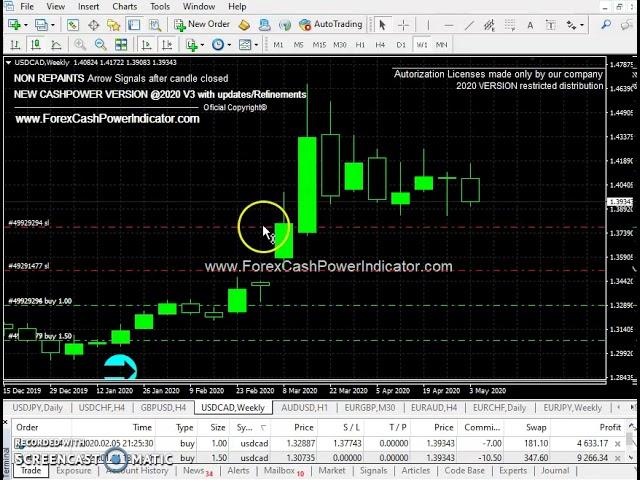Viewport: 640px width, 480px height.
Task: Switch chart to candlesticks mode
Action: click(x=36, y=44)
